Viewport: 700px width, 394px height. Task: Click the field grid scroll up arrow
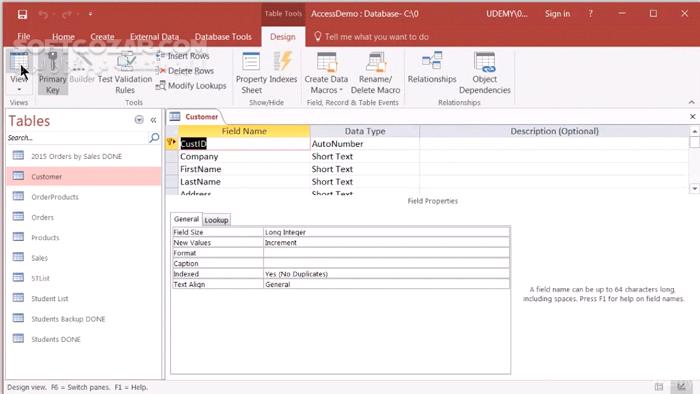pyautogui.click(x=694, y=131)
